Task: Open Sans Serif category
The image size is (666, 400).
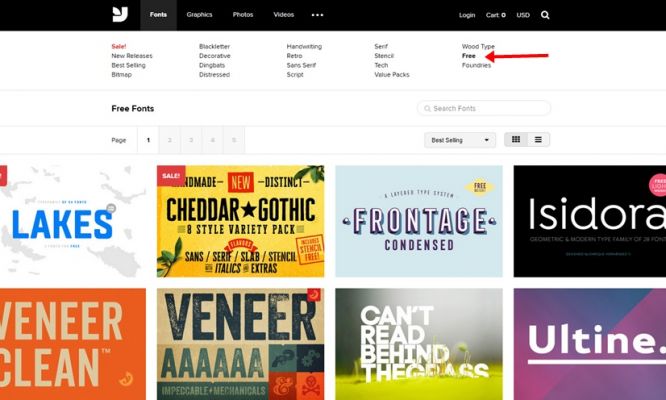Action: coord(301,65)
